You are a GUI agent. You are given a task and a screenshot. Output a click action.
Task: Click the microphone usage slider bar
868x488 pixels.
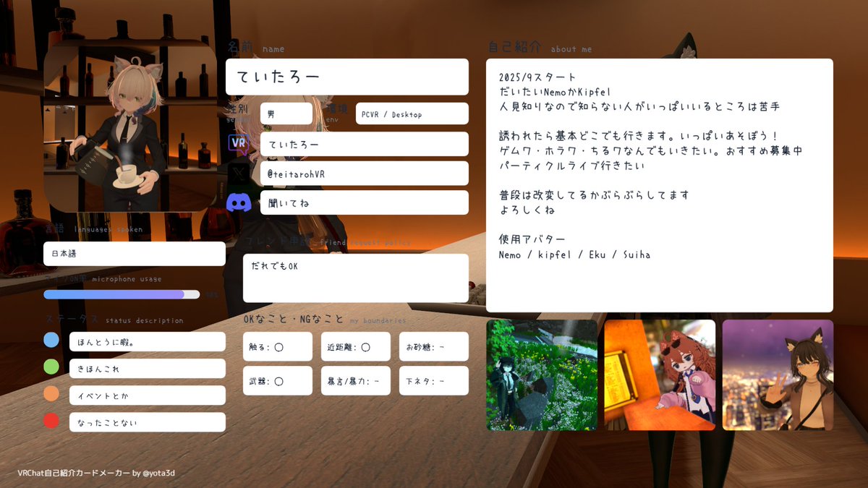coord(122,294)
